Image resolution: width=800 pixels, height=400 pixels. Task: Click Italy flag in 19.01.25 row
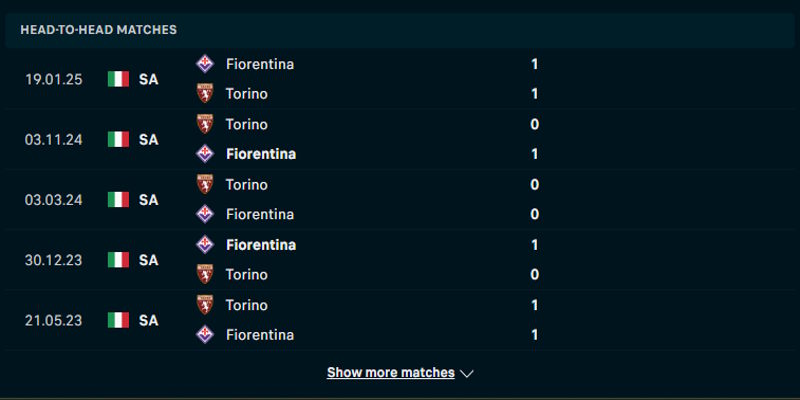(119, 79)
